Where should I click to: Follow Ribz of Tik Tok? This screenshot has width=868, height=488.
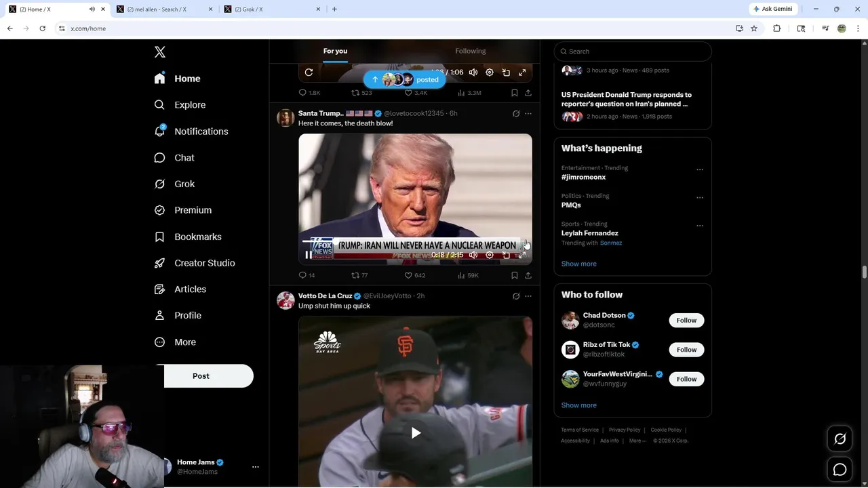click(686, 350)
